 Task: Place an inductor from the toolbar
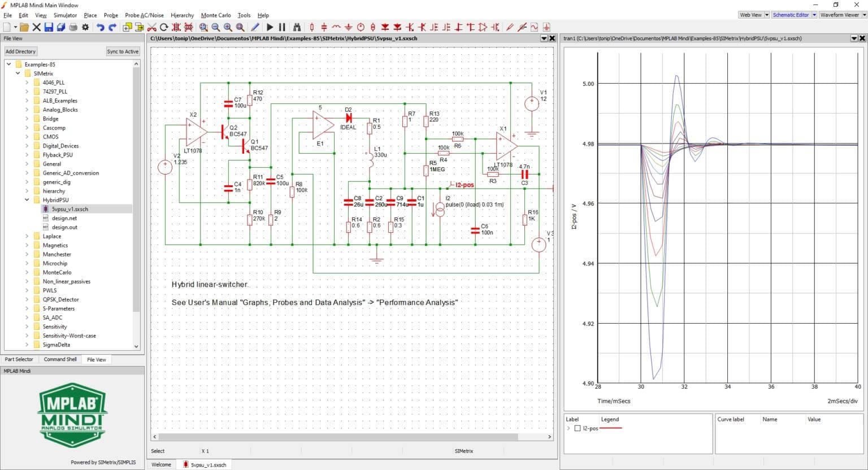click(336, 27)
